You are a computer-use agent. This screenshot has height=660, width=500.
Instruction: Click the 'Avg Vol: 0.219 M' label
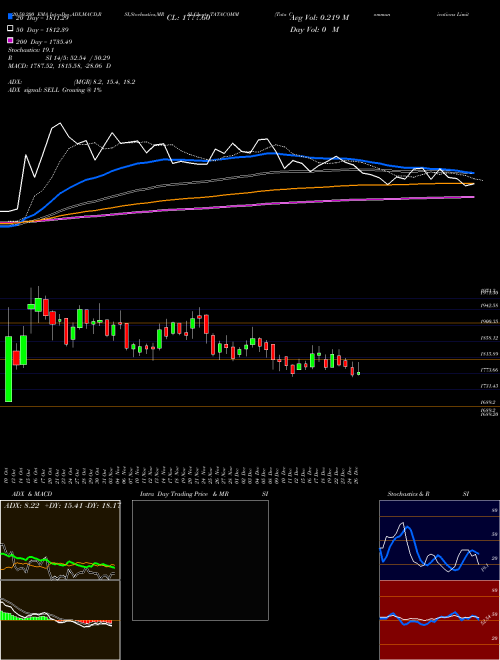319,18
